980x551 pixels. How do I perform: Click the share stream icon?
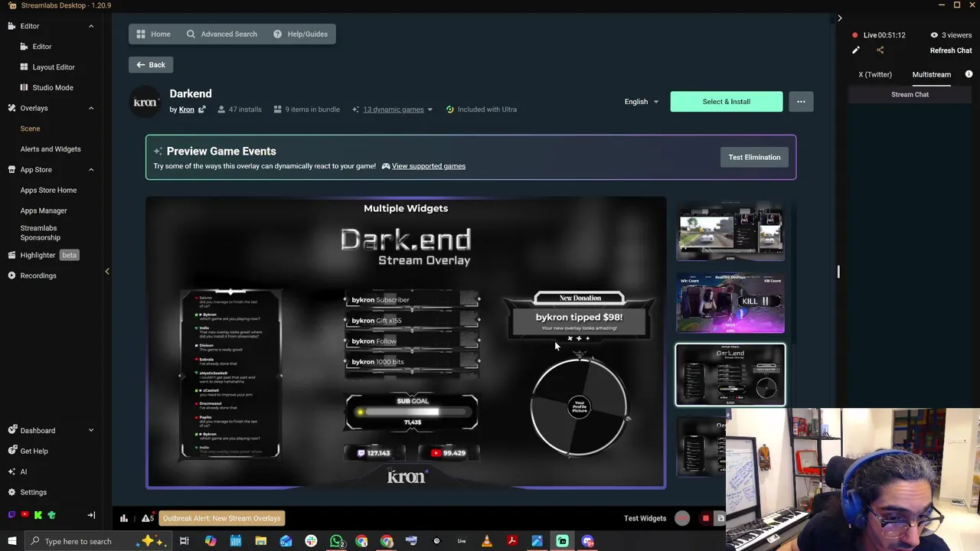(880, 51)
